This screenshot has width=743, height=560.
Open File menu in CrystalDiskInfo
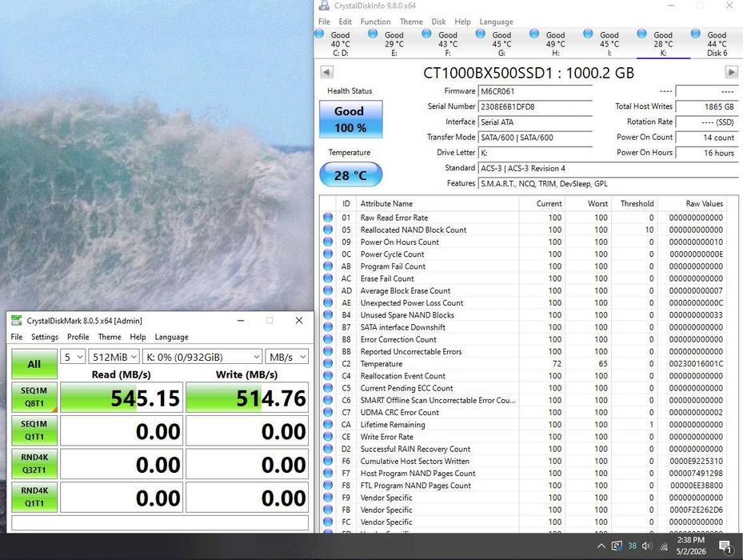coord(324,22)
